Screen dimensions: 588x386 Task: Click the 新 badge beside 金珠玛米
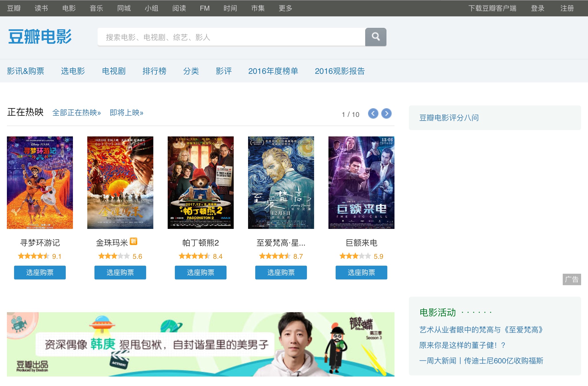[134, 241]
